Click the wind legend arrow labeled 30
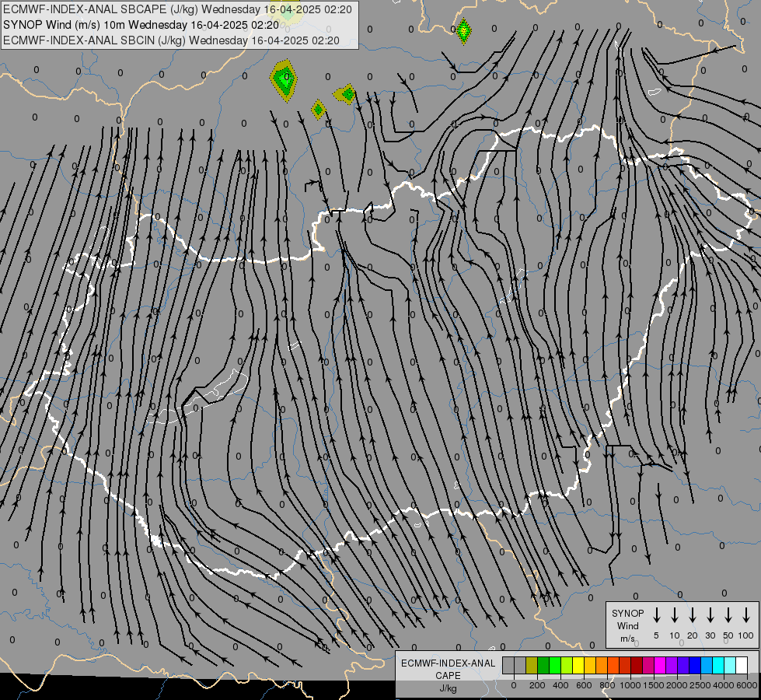 [710, 615]
